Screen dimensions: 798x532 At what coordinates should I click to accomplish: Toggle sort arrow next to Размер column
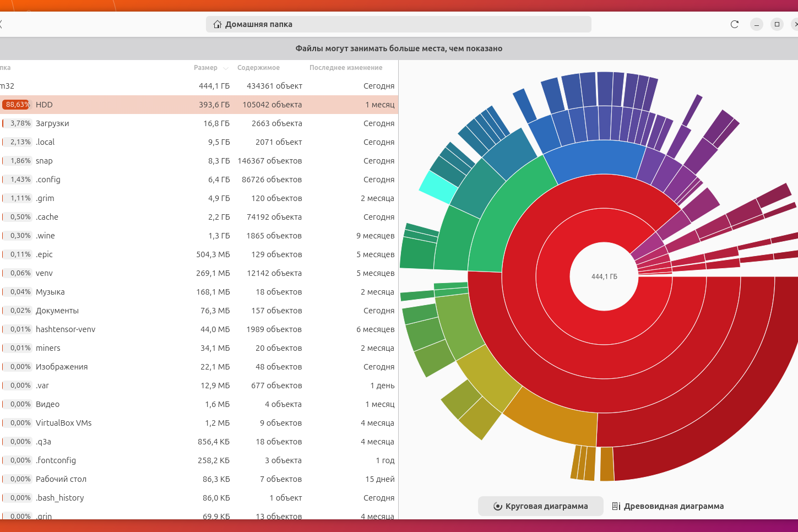click(x=226, y=68)
